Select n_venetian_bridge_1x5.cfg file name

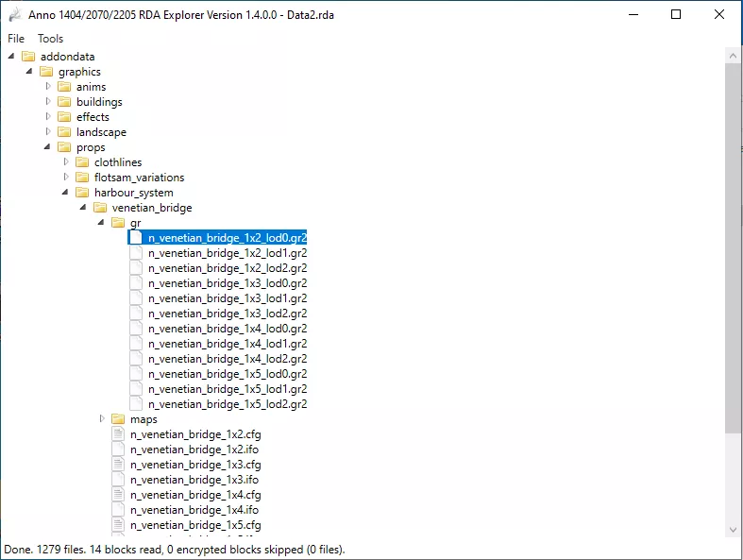click(x=195, y=525)
